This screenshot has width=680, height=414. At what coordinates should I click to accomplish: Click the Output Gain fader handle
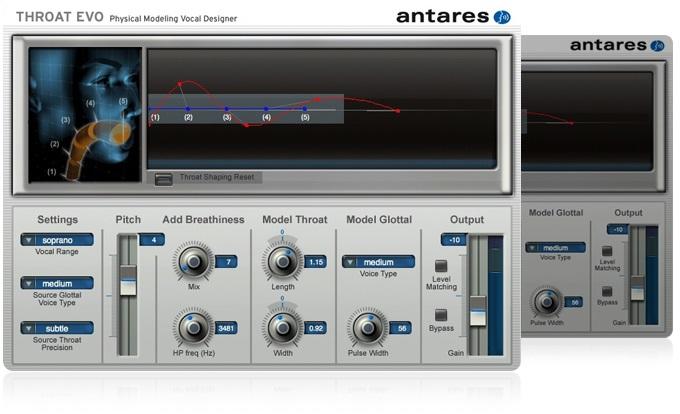(x=477, y=308)
